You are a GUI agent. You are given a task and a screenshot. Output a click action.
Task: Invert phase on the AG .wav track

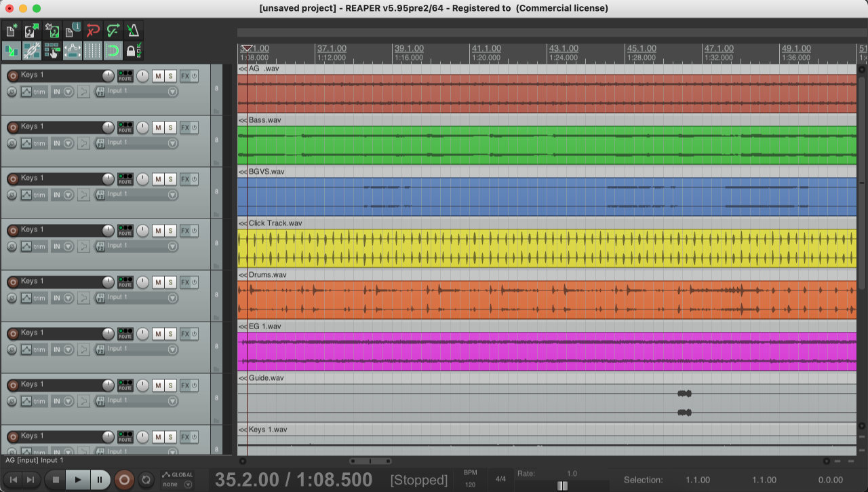point(12,92)
